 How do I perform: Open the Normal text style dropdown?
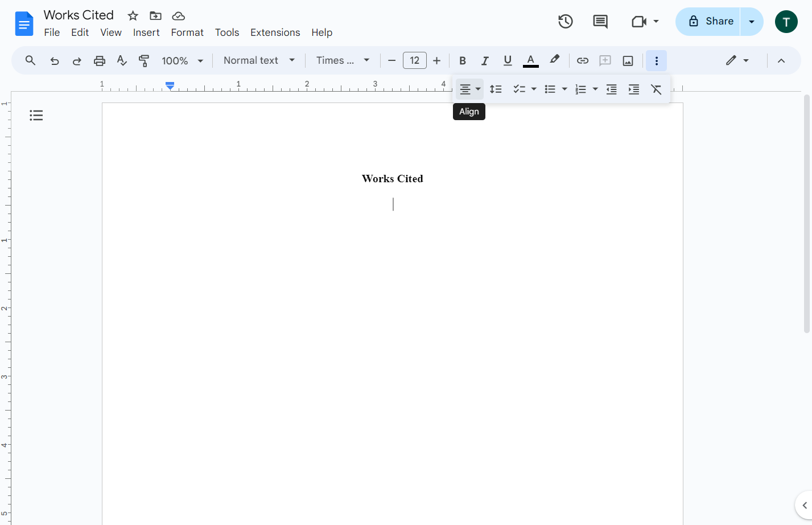[259, 60]
